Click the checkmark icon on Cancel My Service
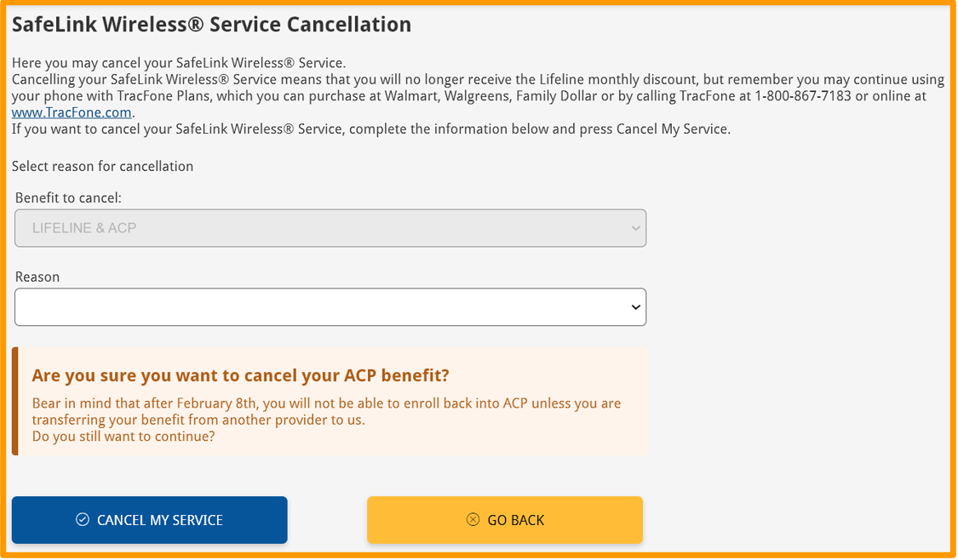 click(x=82, y=519)
